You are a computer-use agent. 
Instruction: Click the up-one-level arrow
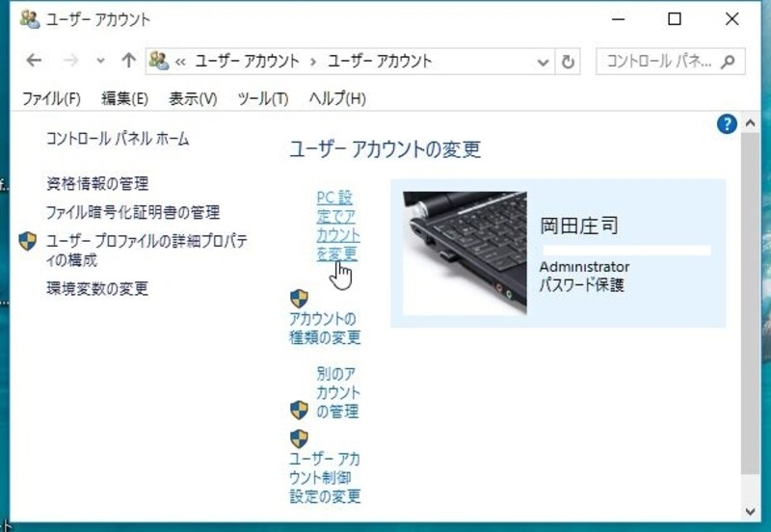coord(128,61)
